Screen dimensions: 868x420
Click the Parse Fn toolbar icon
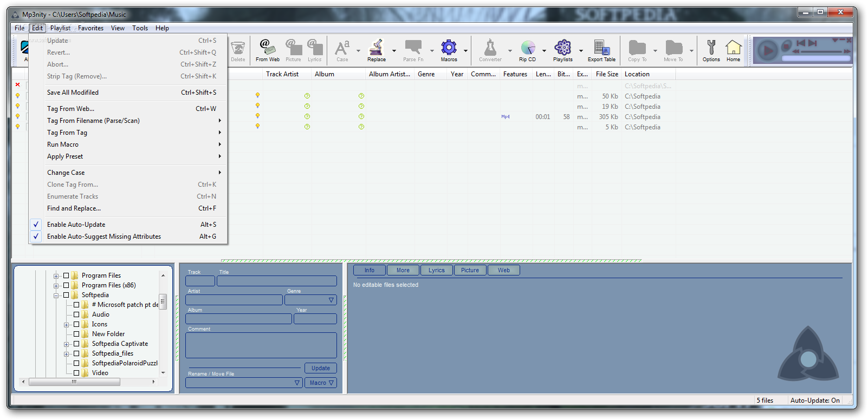coord(413,51)
